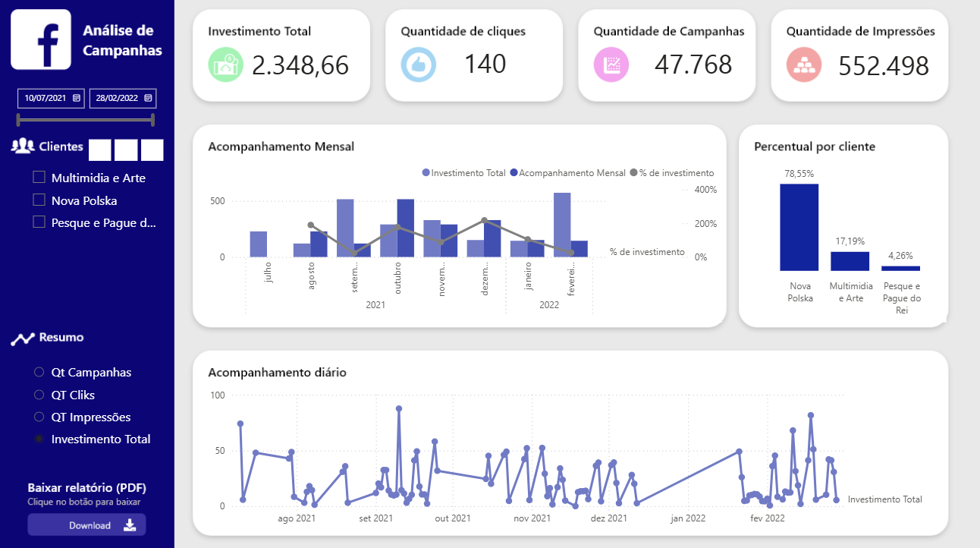Tick the Pesque e Pague checkbox
Viewport: 980px width, 548px height.
[39, 222]
